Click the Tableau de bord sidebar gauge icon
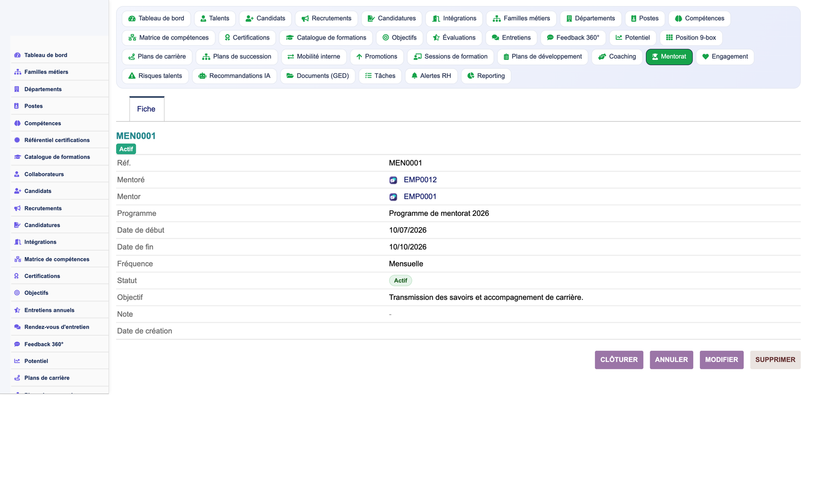Screen dimensions: 815x504 [17, 55]
